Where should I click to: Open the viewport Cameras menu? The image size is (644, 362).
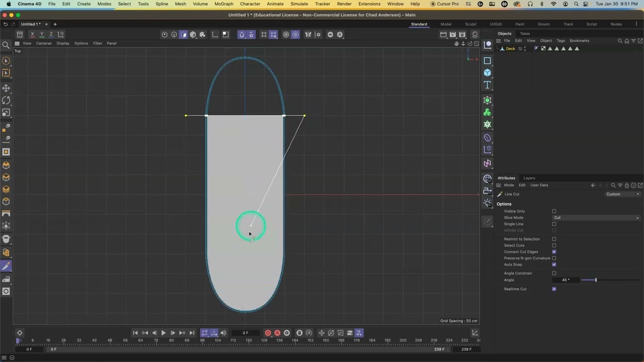pos(44,43)
